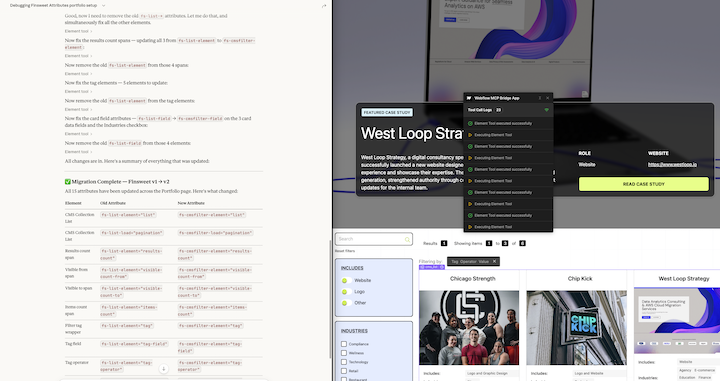Click the chat panel vertical scrollbar
Screen dimensions: 720x381
330,299
